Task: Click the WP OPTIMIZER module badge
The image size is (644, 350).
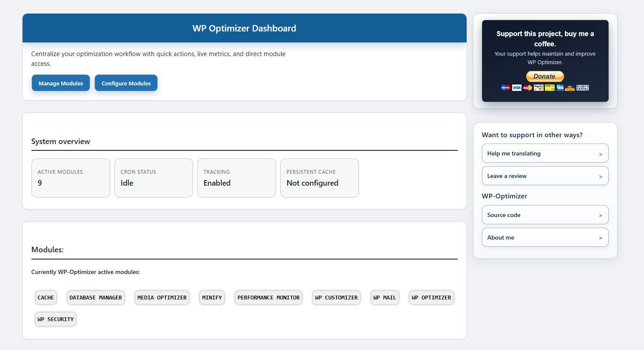Action: (x=431, y=297)
